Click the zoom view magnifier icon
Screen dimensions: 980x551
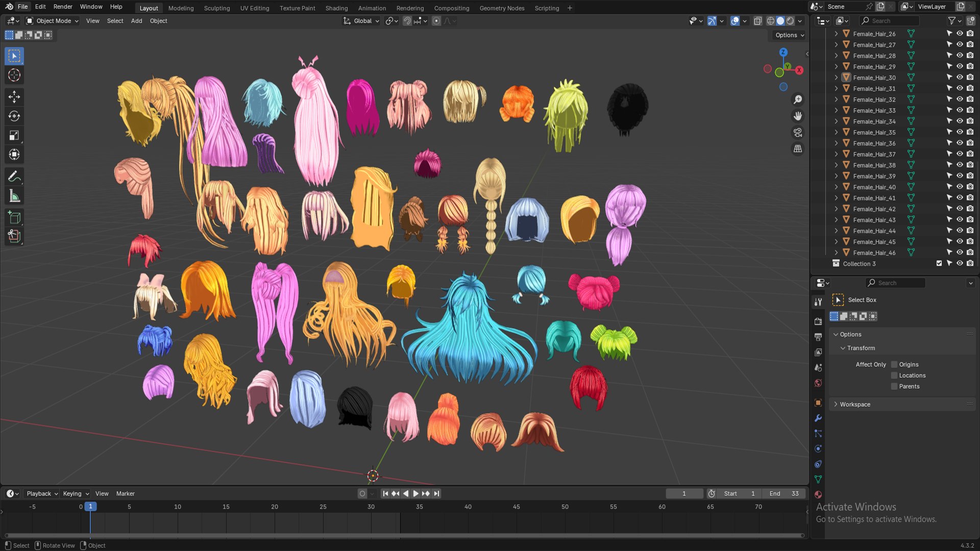click(798, 99)
